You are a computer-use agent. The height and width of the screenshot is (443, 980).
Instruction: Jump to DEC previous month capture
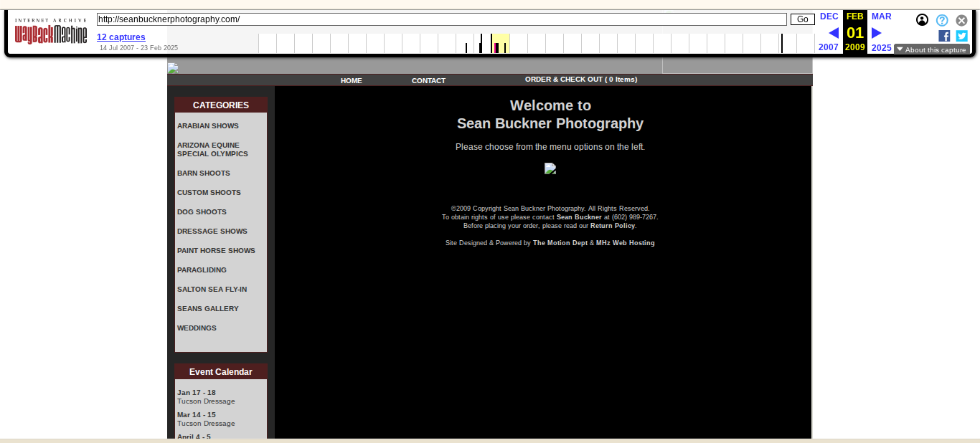coord(829,16)
